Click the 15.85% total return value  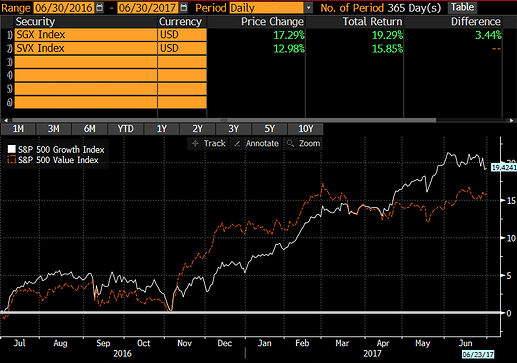(387, 49)
